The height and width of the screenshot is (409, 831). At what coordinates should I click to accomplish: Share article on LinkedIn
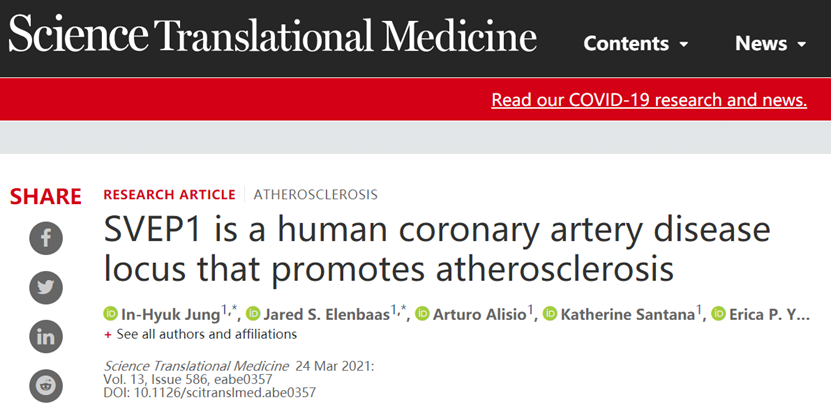[x=46, y=336]
